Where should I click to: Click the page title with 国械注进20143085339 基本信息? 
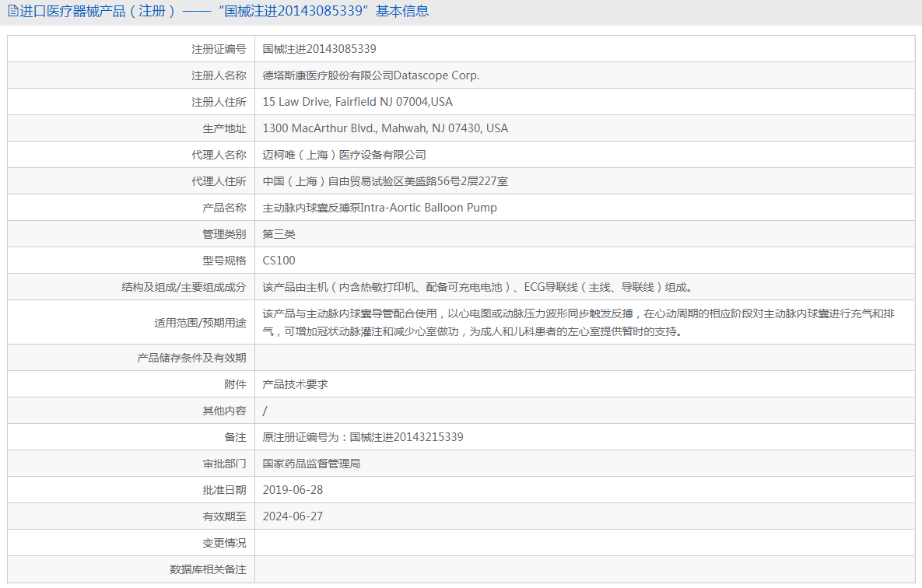click(223, 11)
